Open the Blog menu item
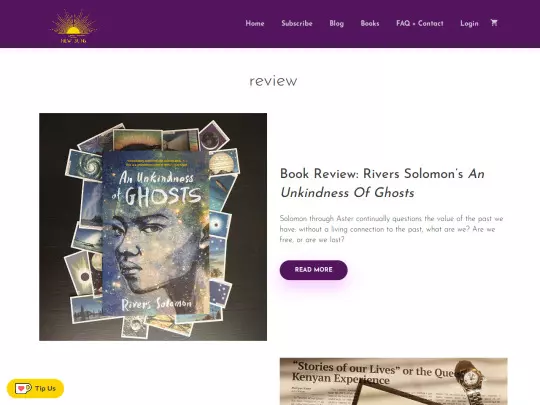 pos(336,23)
